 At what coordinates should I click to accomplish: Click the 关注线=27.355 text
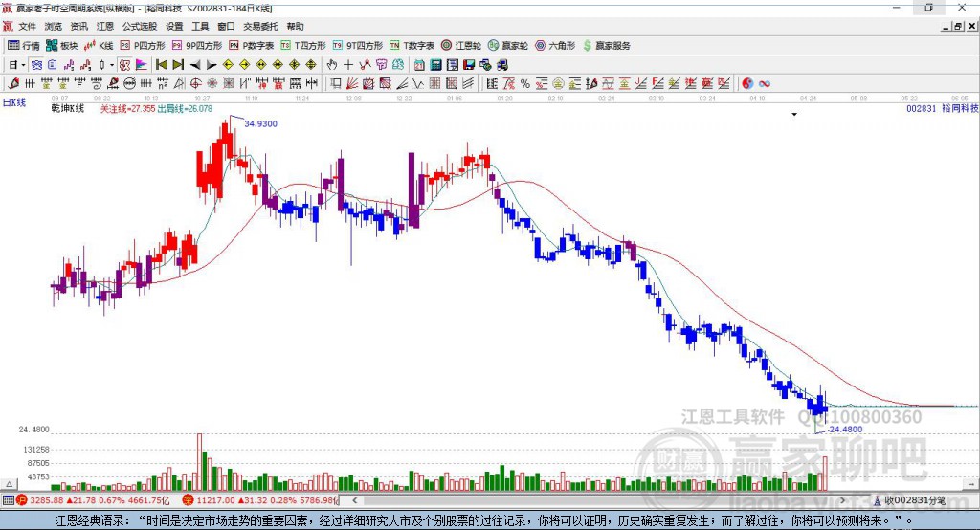pos(127,109)
